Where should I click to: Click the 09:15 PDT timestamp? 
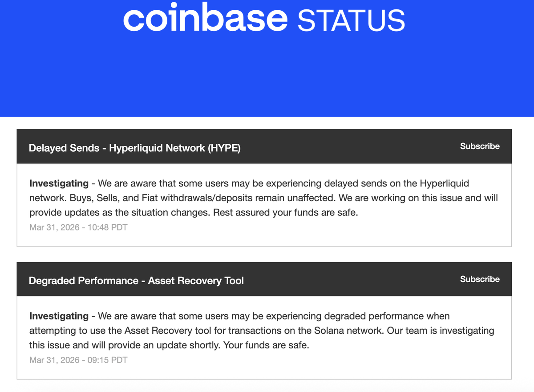78,360
